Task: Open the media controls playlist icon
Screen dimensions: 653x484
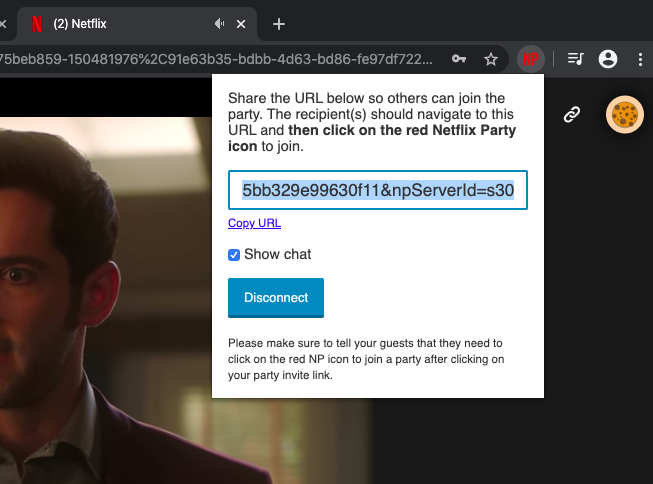Action: click(x=576, y=59)
